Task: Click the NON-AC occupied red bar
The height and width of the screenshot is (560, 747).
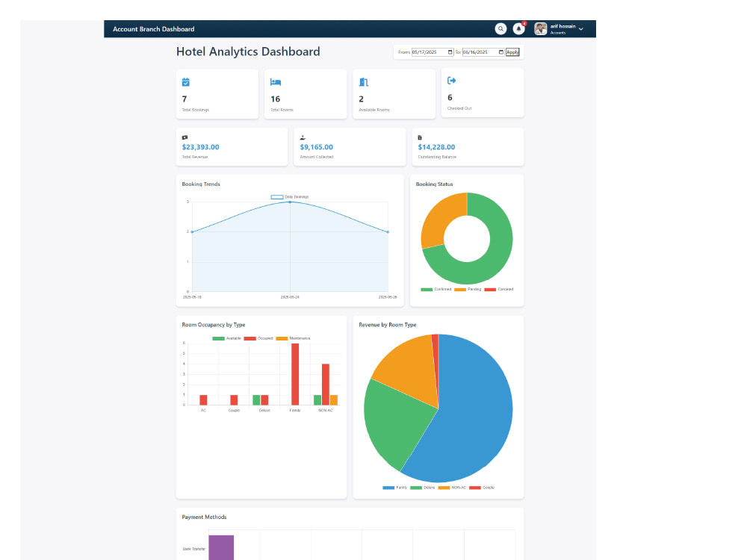Action: pyautogui.click(x=326, y=385)
